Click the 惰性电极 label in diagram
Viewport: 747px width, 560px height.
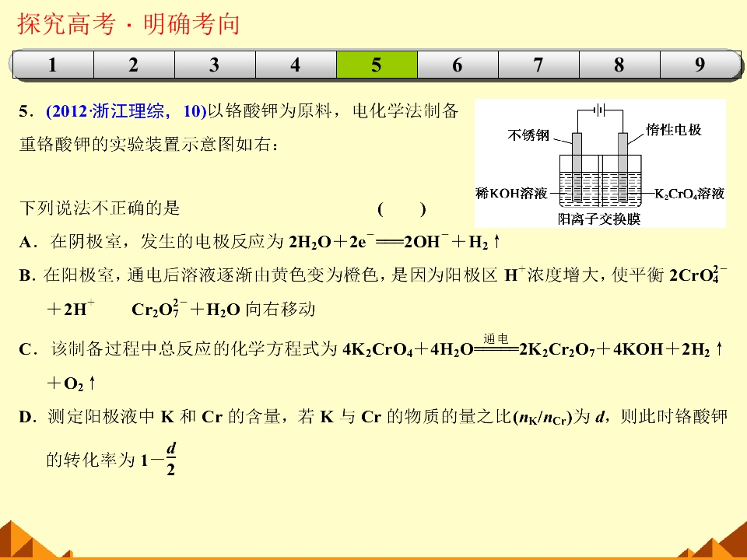[x=674, y=130]
